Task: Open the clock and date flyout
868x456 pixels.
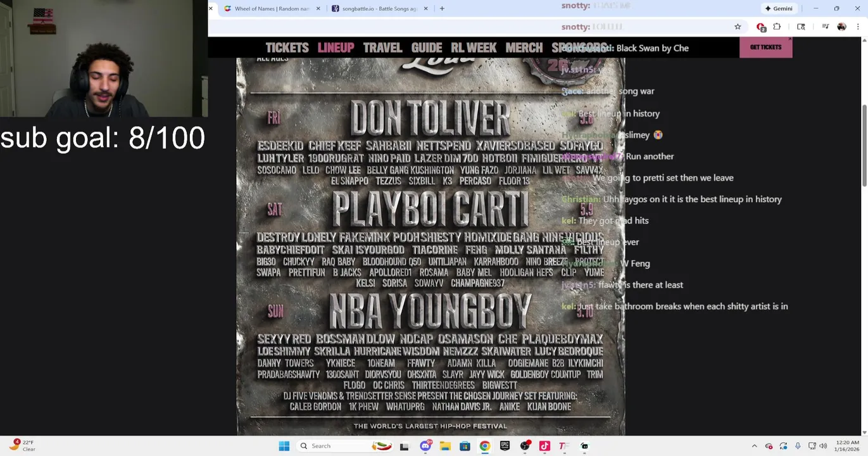Action: click(847, 446)
